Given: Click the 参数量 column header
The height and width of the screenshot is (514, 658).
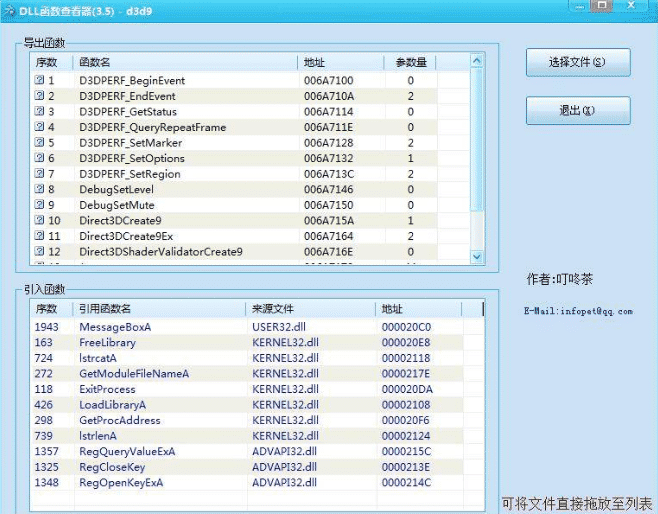Looking at the screenshot, I should point(410,62).
